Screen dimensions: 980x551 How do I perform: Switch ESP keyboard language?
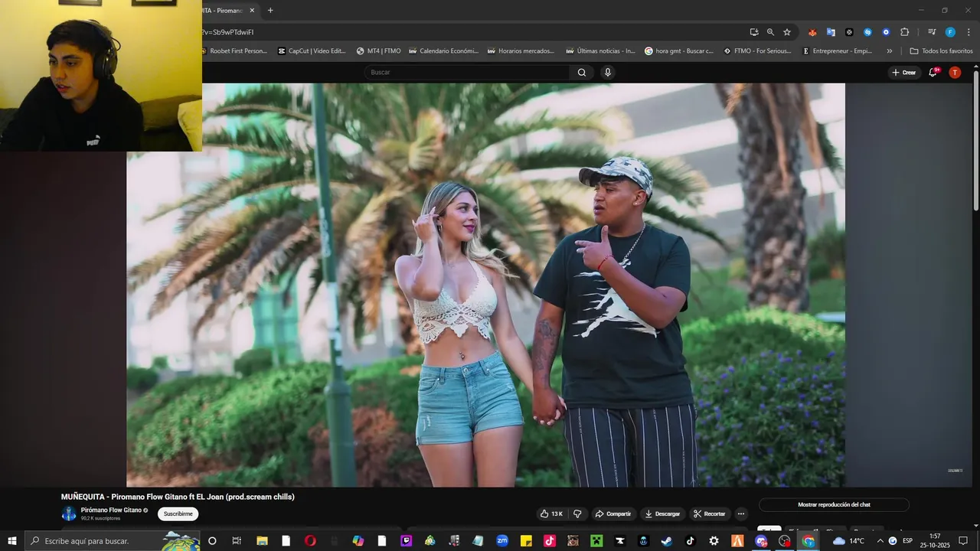click(907, 541)
